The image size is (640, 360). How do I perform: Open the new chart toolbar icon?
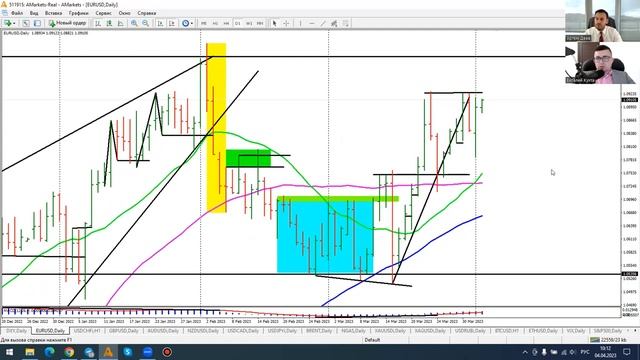(x=7, y=23)
